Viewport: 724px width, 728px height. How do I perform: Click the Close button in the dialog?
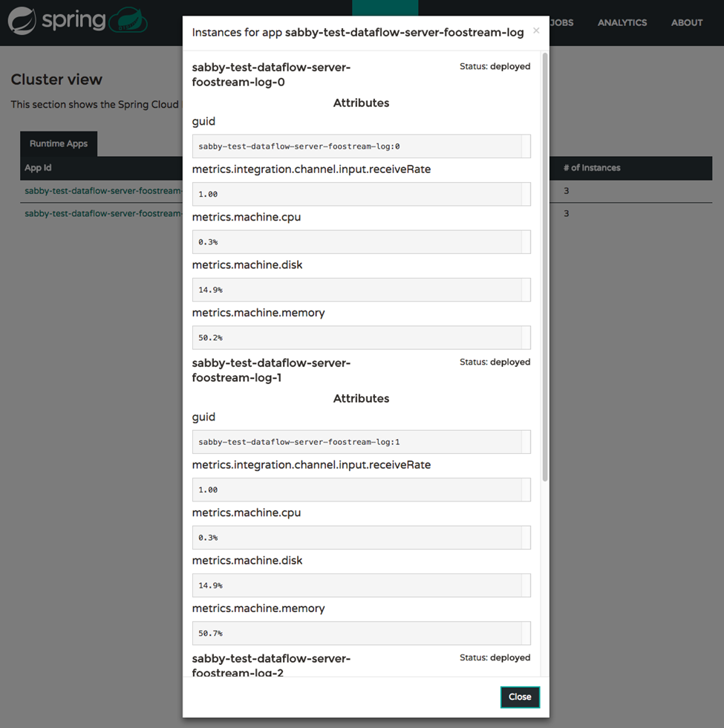pyautogui.click(x=520, y=697)
